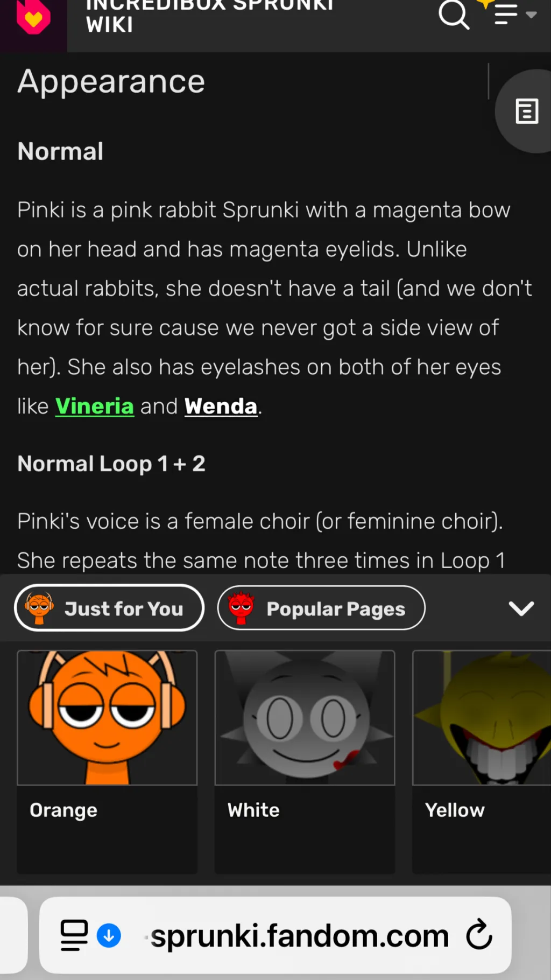
Task: Collapse the recommendations panel with the chevron
Action: (x=521, y=608)
